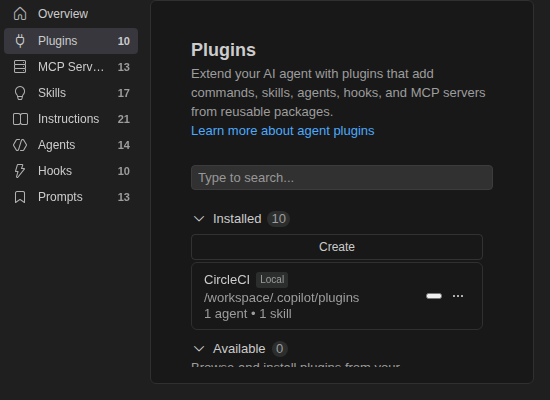
Task: Collapse the Installed section chevron
Action: [199, 219]
